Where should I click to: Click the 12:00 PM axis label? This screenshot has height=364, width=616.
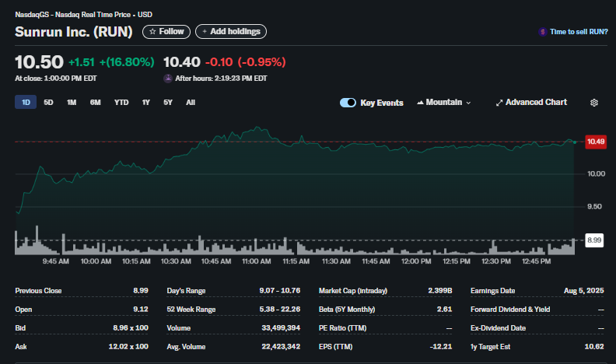tap(416, 261)
